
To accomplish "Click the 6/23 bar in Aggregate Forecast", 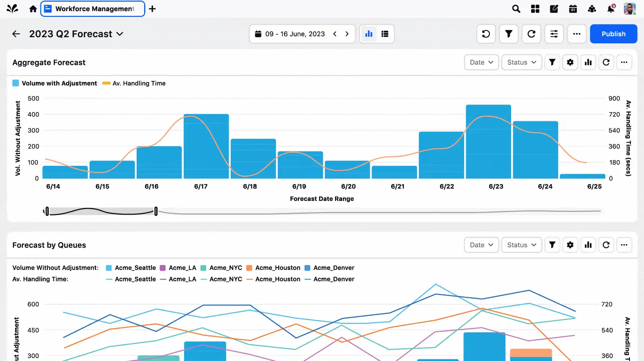I will [x=488, y=142].
